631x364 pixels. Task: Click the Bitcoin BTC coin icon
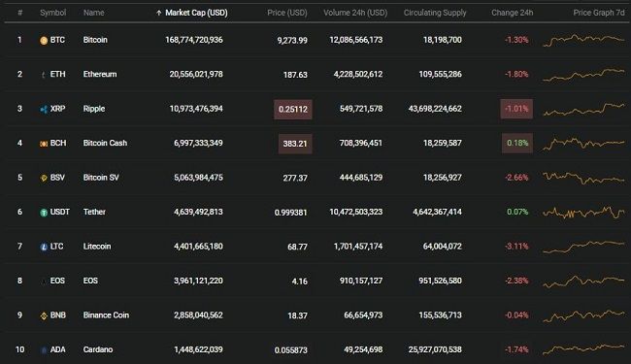click(x=44, y=40)
